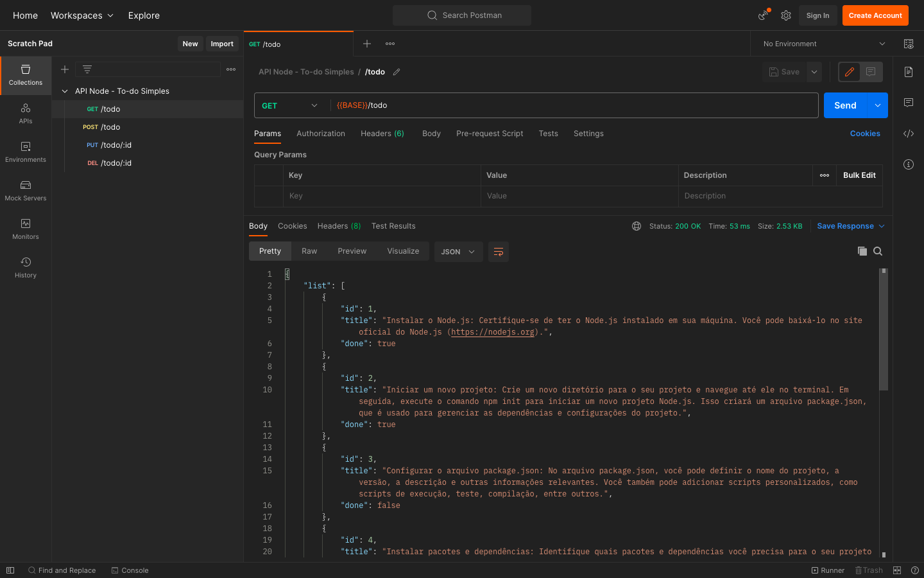Click the network globe icon near Status
The height and width of the screenshot is (578, 924).
click(x=637, y=226)
